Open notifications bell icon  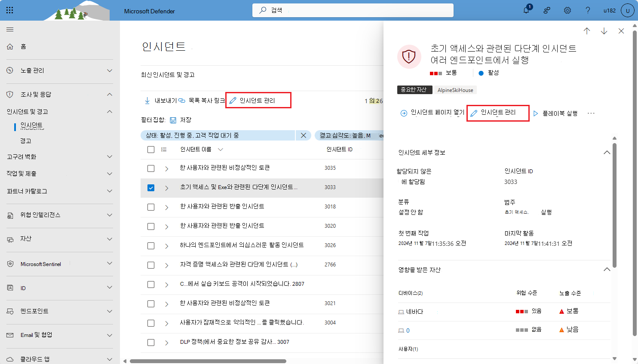[526, 10]
